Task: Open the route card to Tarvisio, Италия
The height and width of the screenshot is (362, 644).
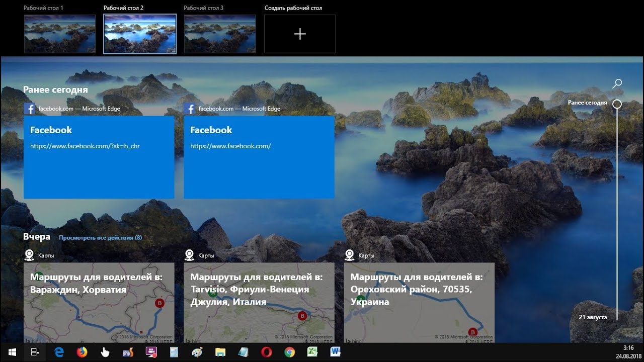Action: click(259, 303)
